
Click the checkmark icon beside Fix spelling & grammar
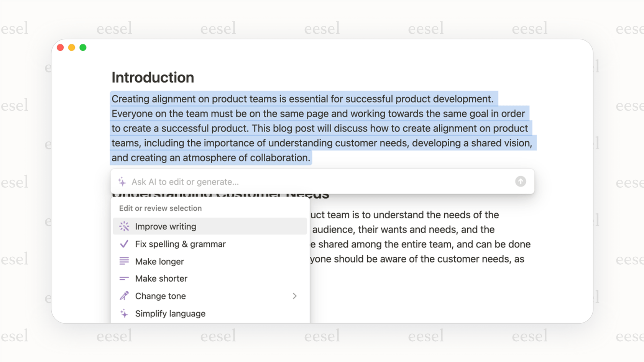(x=124, y=244)
